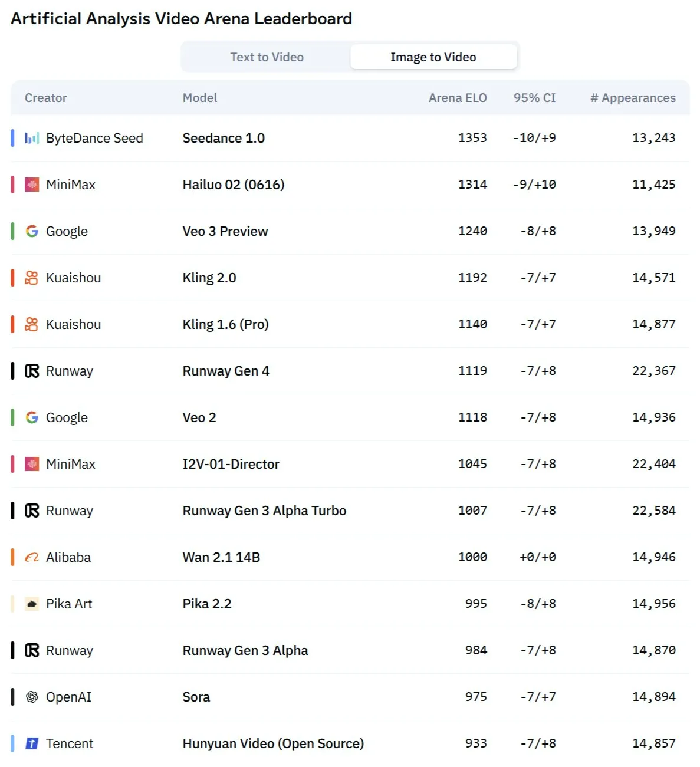Click the Kuaishou logo in the Kling 2.0 row

coord(32,278)
